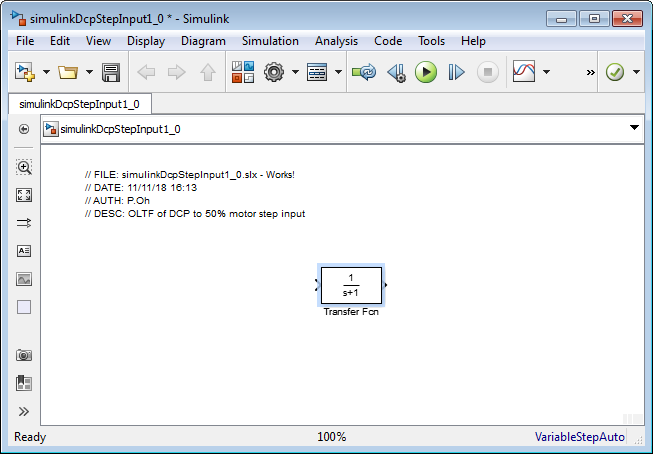The height and width of the screenshot is (454, 653).
Task: Select the Zoom In palette tool
Action: pos(24,167)
